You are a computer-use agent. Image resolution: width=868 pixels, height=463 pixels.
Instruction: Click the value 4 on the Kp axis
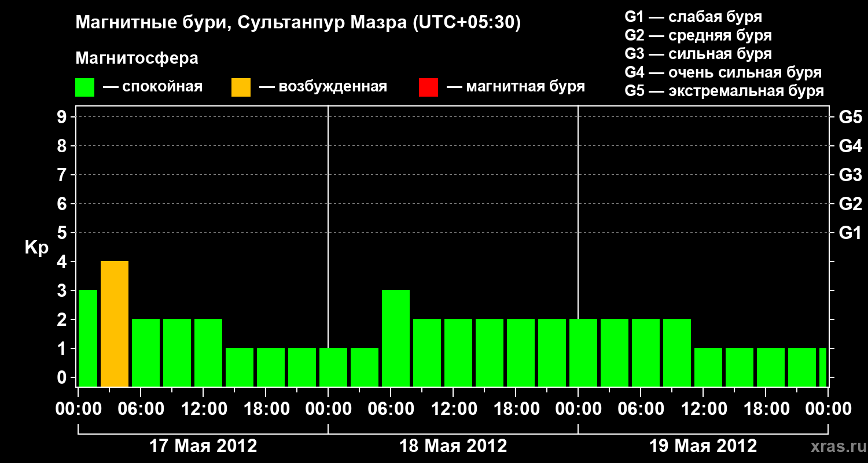(63, 262)
